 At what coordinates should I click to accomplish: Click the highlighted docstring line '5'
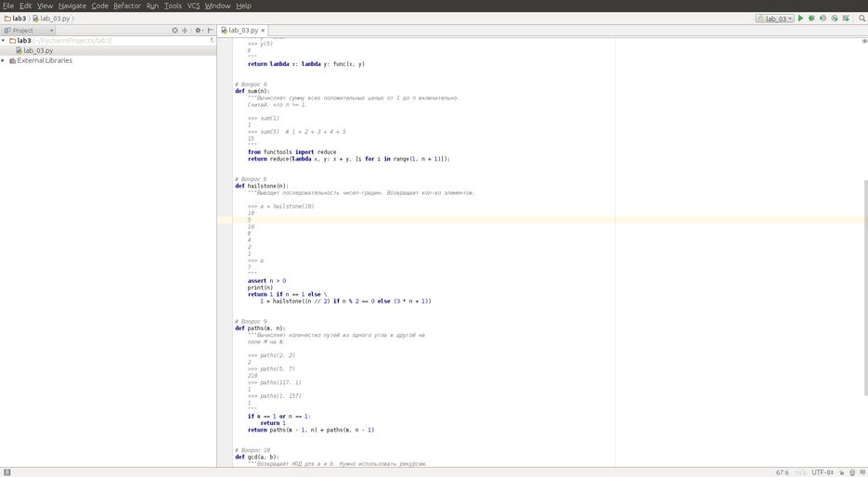coord(249,220)
